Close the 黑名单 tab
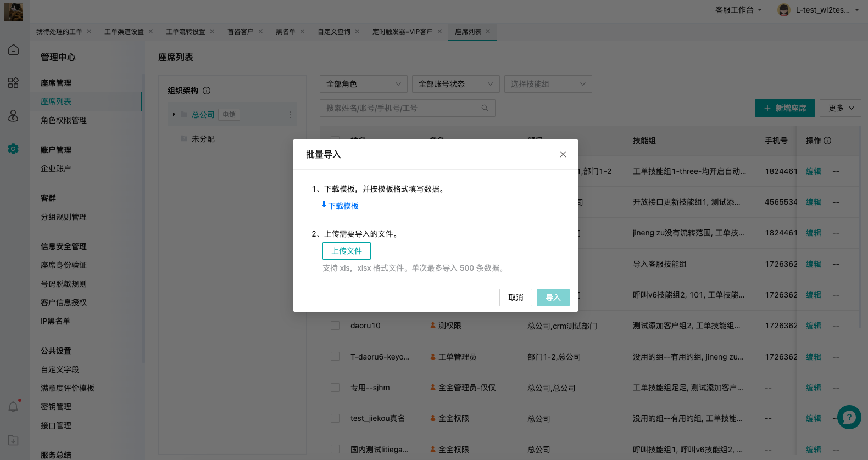Screen dimensions: 868x460 [302, 32]
